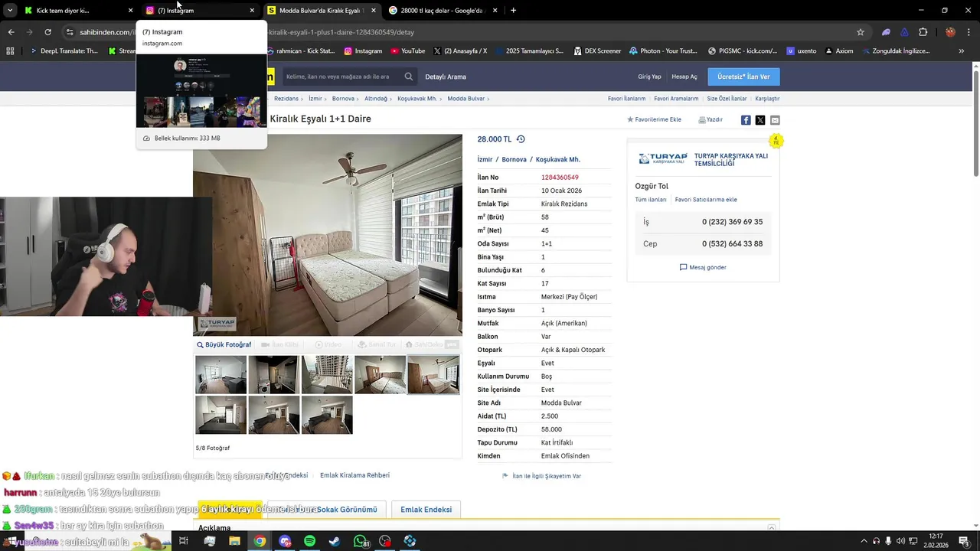Viewport: 980px width, 551px height.
Task: Switch to the Kick team tab
Action: coord(78,11)
